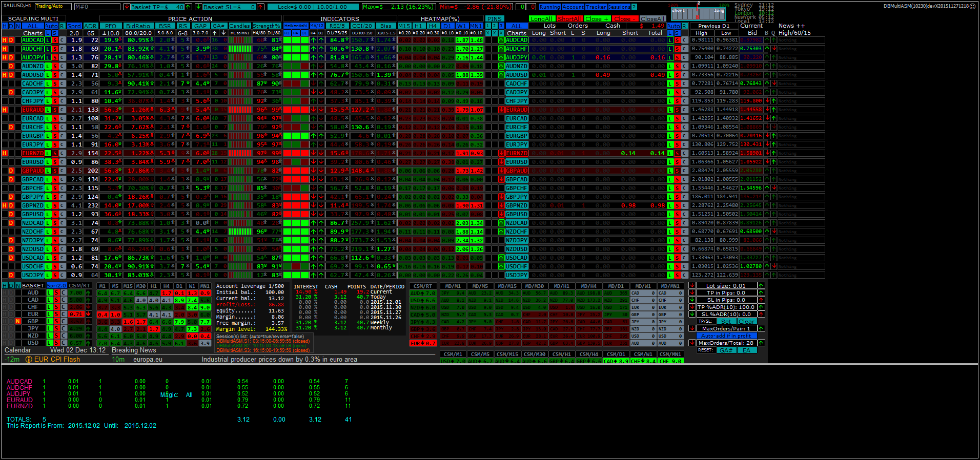The height and width of the screenshot is (460, 980).
Task: Decrease MaxOrders/Pair value
Action: (x=692, y=328)
